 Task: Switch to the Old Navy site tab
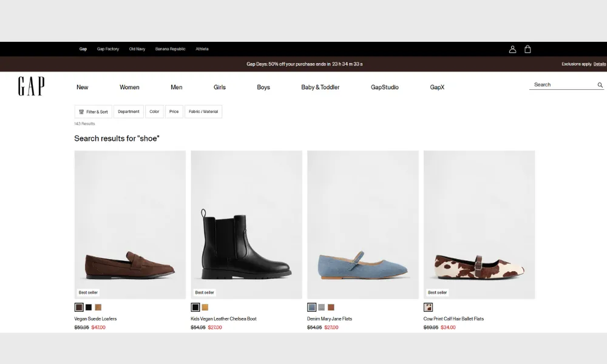(137, 49)
